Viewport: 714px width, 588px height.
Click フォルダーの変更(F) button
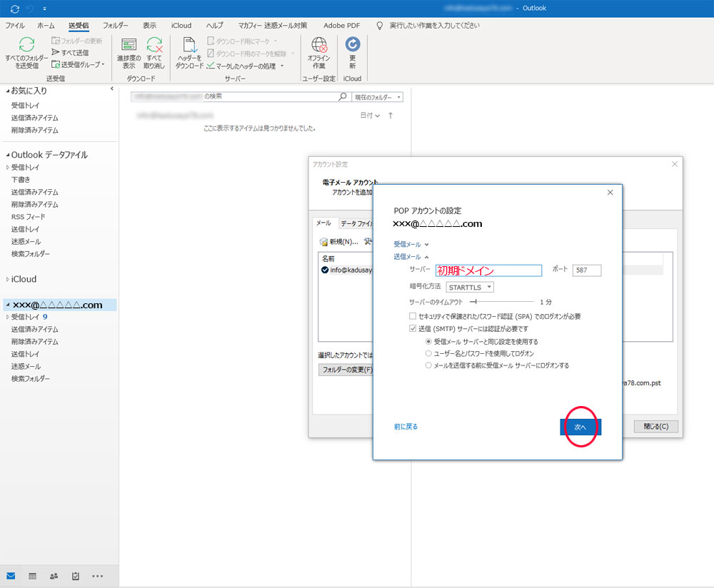click(x=346, y=370)
